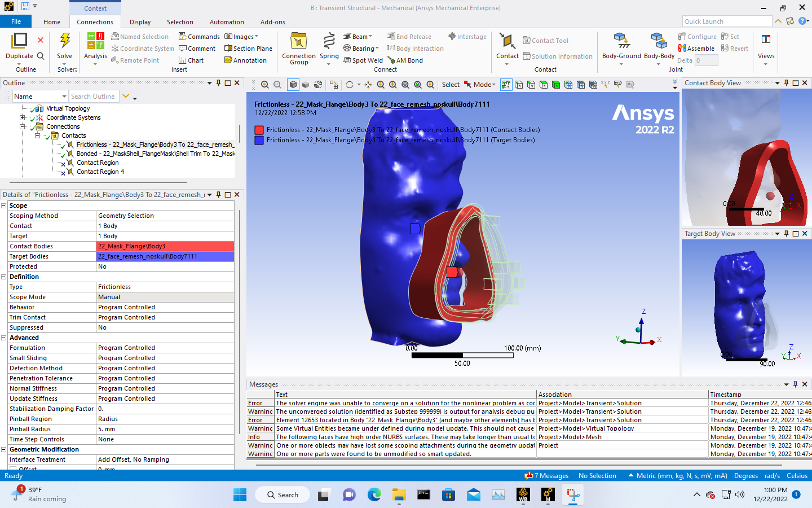Click the wireframe display icon
812x508 pixels.
[x=318, y=85]
